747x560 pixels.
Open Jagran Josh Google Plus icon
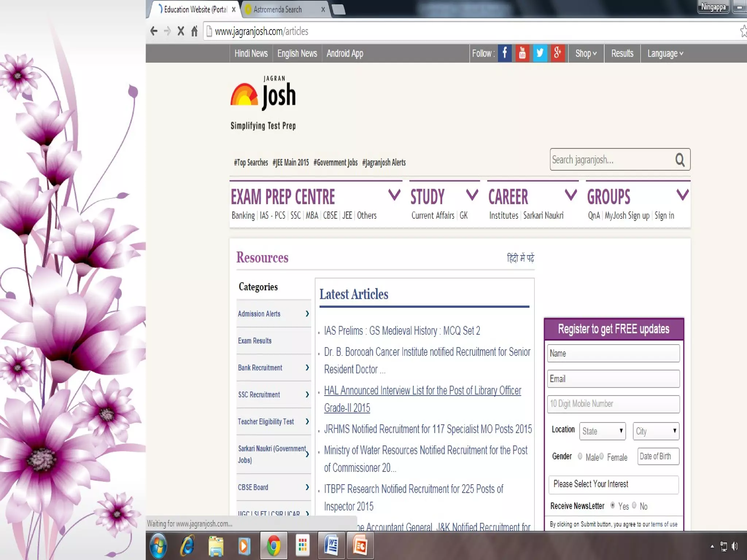(x=558, y=54)
